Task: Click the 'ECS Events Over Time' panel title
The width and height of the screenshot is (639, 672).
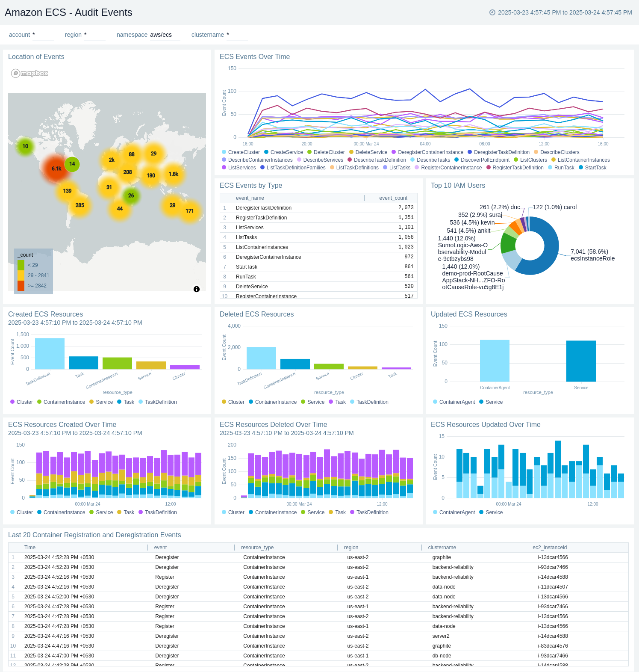Action: [x=255, y=57]
